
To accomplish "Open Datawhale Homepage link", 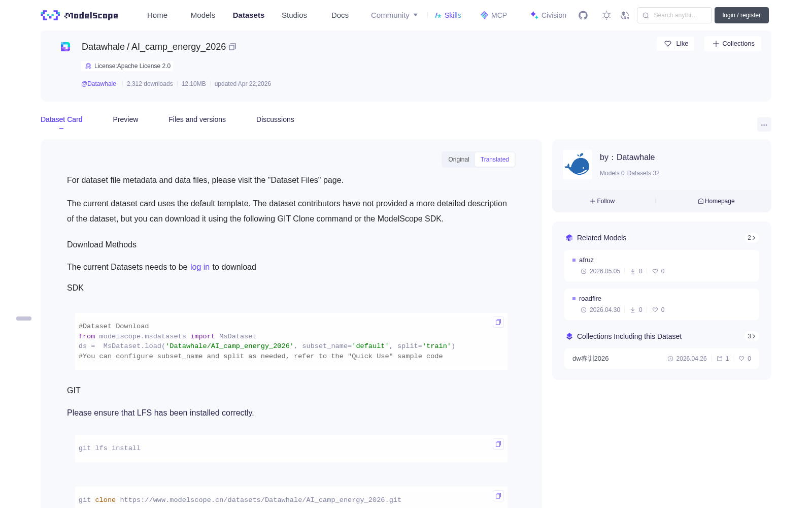I will click(x=716, y=201).
